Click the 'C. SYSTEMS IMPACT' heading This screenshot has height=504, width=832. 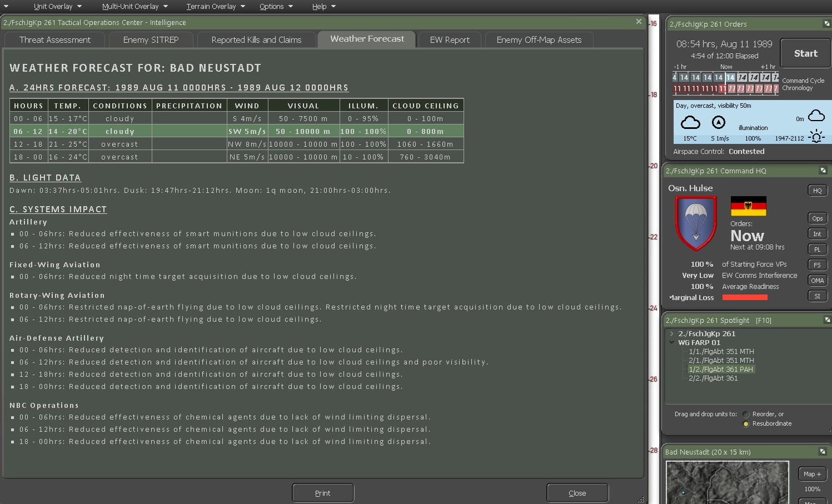[x=58, y=209]
